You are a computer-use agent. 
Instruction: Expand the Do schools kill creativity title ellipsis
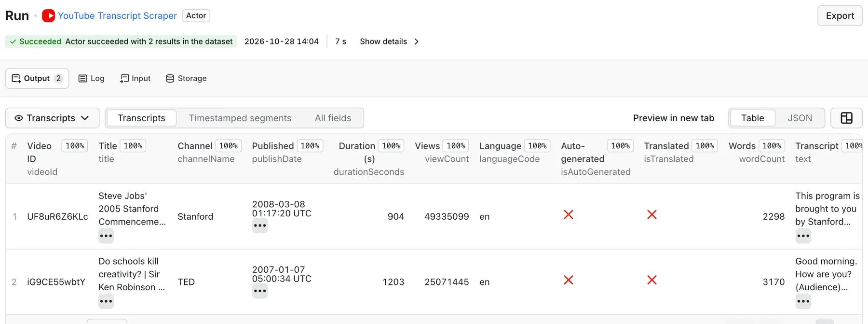click(x=106, y=301)
